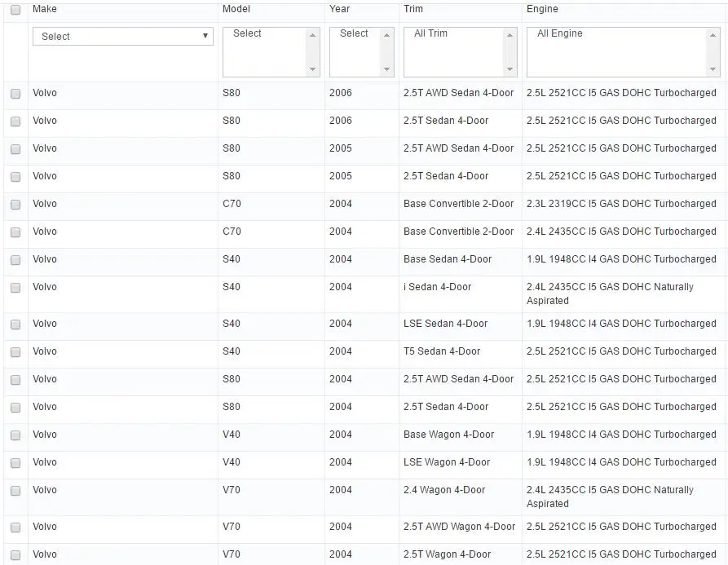Check the 2006 S80 2.5T AWD Sedan row
Viewport: 728px width, 565px height.
(15, 94)
